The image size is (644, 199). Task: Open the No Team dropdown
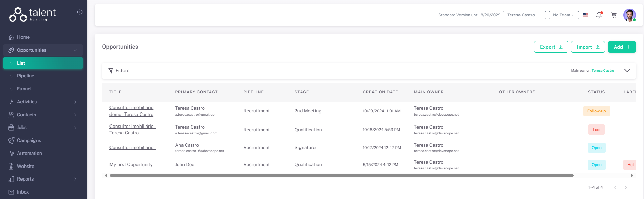(563, 15)
